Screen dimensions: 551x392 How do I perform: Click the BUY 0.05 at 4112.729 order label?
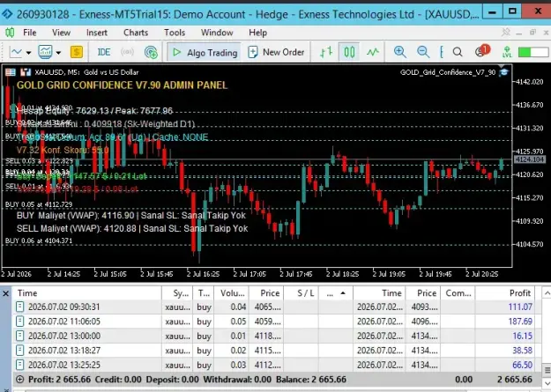point(39,204)
